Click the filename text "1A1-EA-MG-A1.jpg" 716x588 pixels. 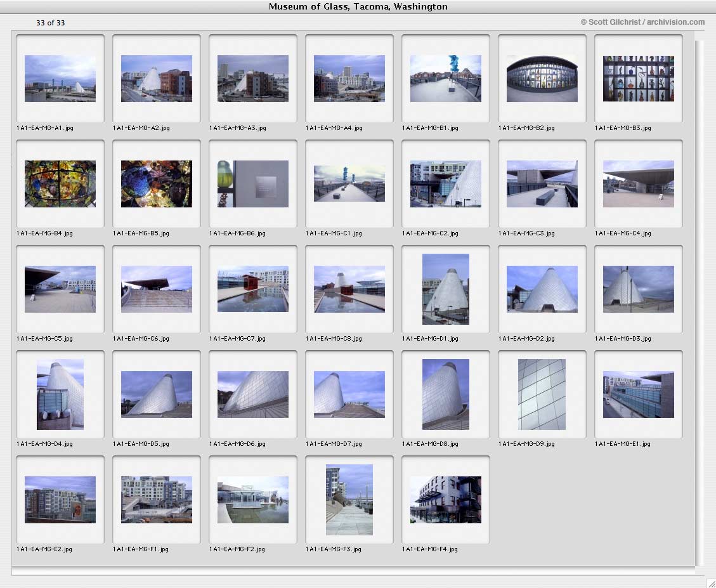(x=45, y=128)
